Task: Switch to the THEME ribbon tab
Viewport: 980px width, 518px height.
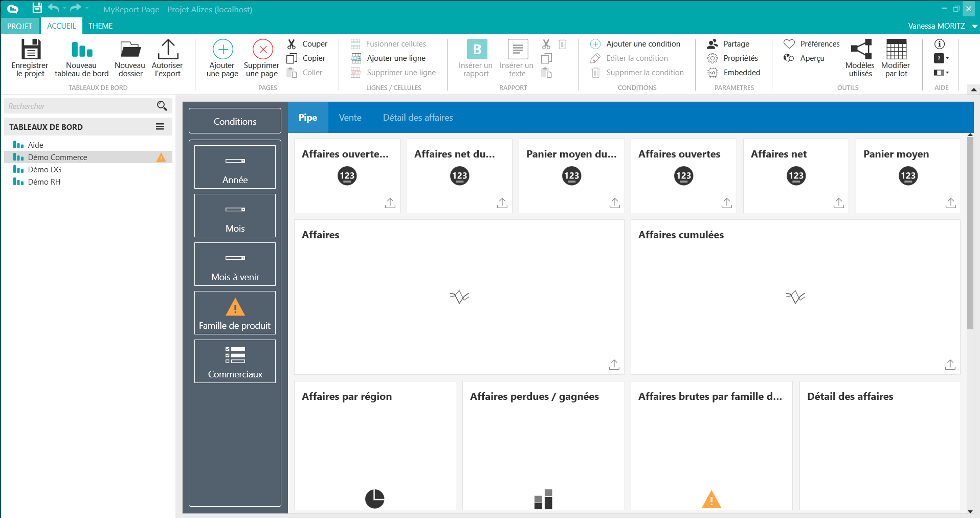Action: coord(100,26)
